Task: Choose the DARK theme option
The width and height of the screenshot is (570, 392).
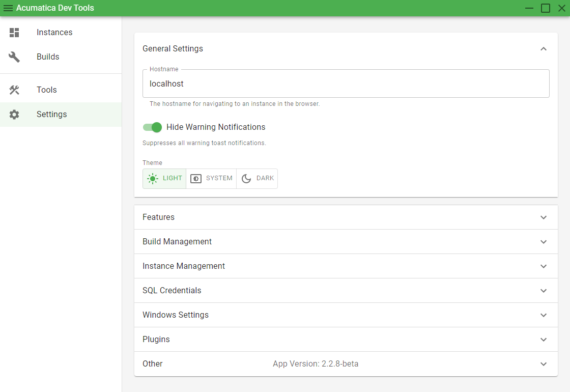Action: tap(257, 178)
